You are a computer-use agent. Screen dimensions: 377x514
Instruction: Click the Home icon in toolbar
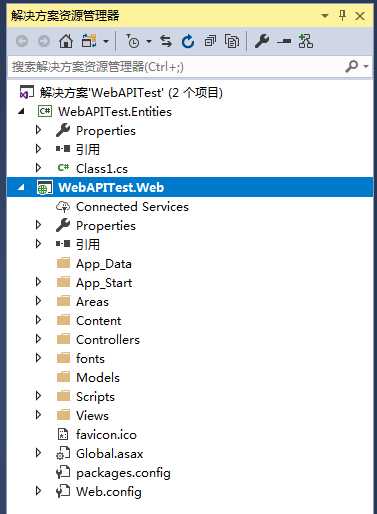[66, 41]
